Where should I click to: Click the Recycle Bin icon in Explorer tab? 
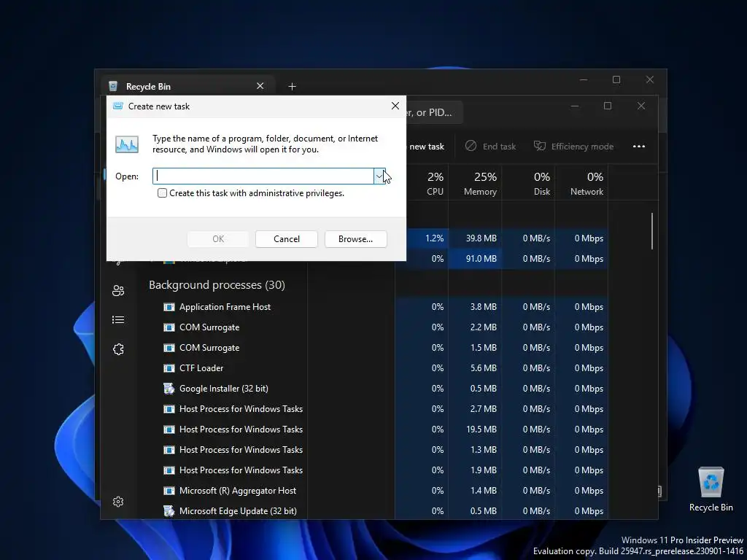pos(113,86)
